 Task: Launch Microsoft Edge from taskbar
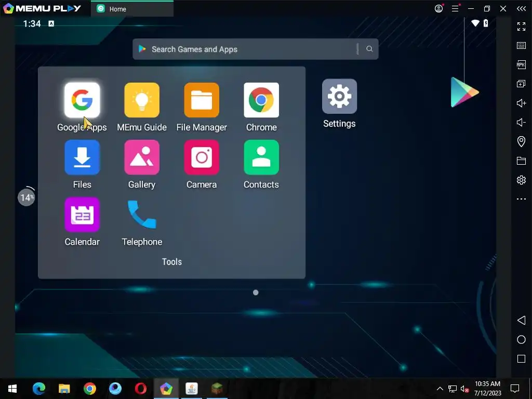[39, 389]
